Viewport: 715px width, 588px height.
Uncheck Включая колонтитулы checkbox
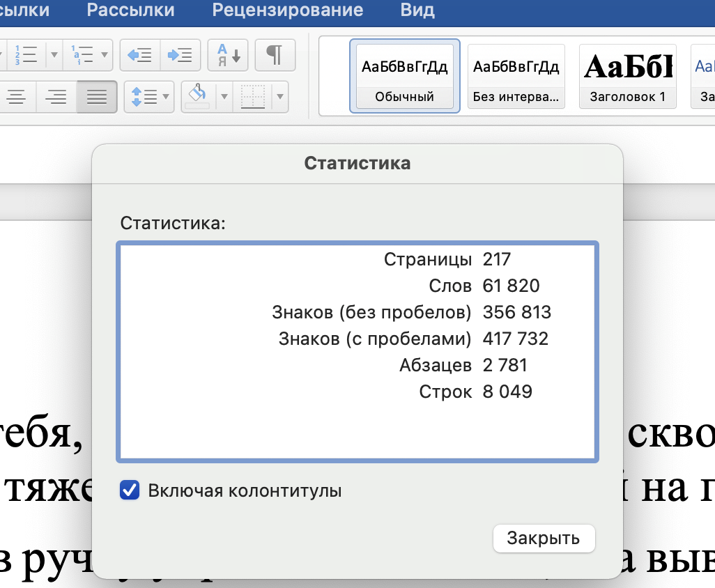(130, 490)
